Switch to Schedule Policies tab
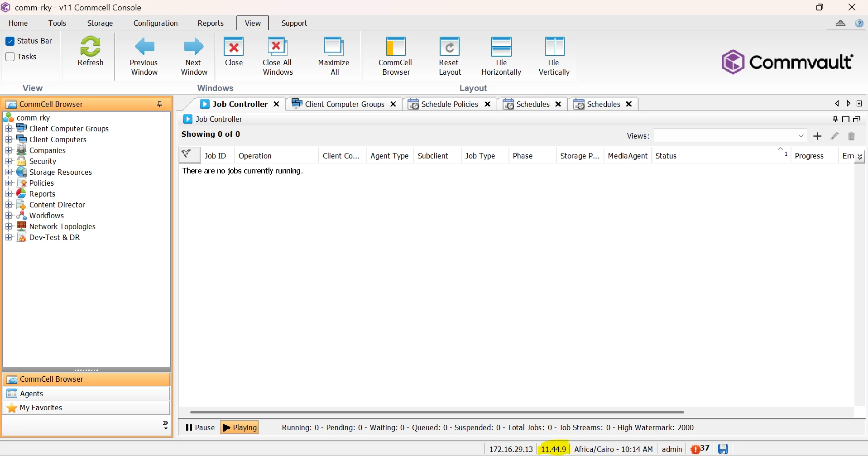 coord(449,104)
